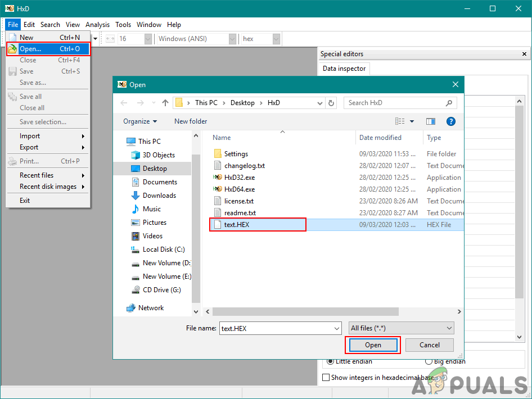Navigate up one folder level in the dialog
The height and width of the screenshot is (399, 532).
click(165, 103)
